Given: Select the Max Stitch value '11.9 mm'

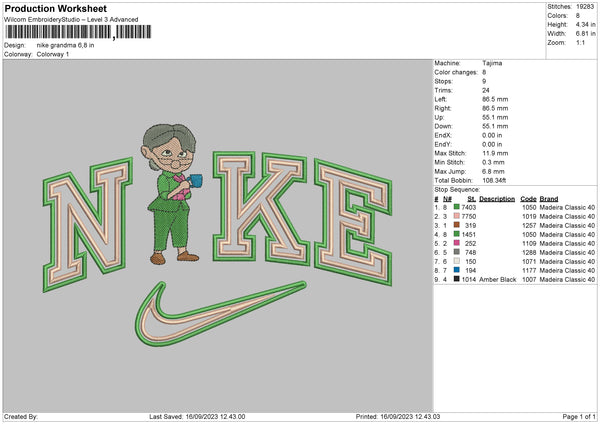Looking at the screenshot, I should pos(495,153).
